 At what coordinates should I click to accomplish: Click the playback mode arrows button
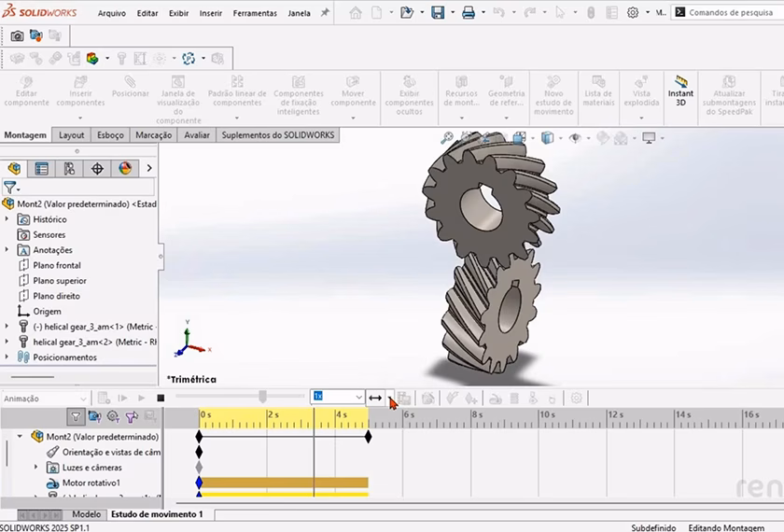click(x=375, y=398)
